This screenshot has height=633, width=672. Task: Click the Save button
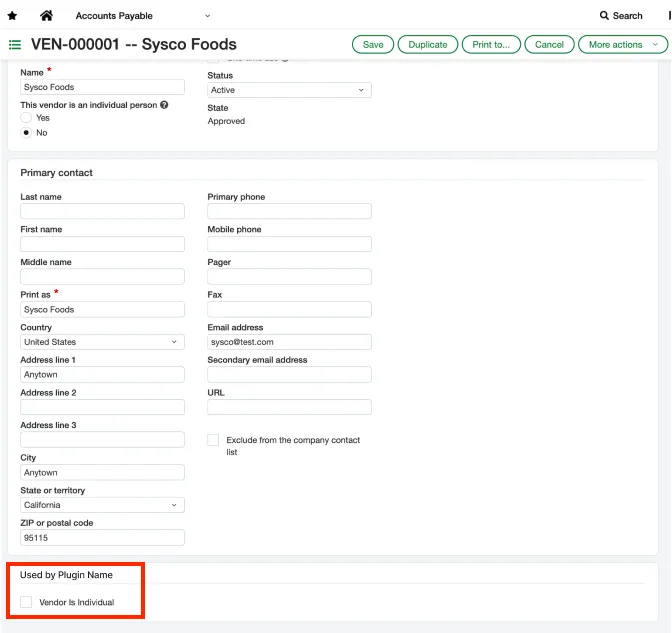coord(373,45)
